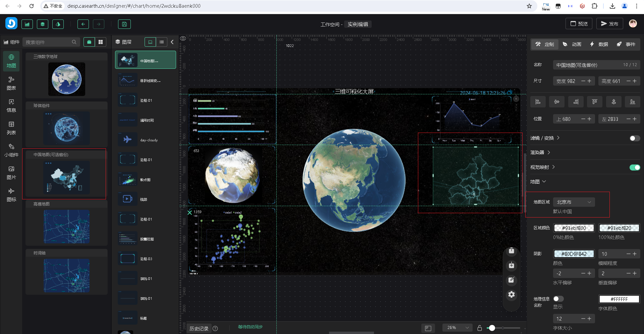This screenshot has height=334, width=644.
Task: Open the 地图区域 北京市 dropdown
Action: (x=574, y=202)
